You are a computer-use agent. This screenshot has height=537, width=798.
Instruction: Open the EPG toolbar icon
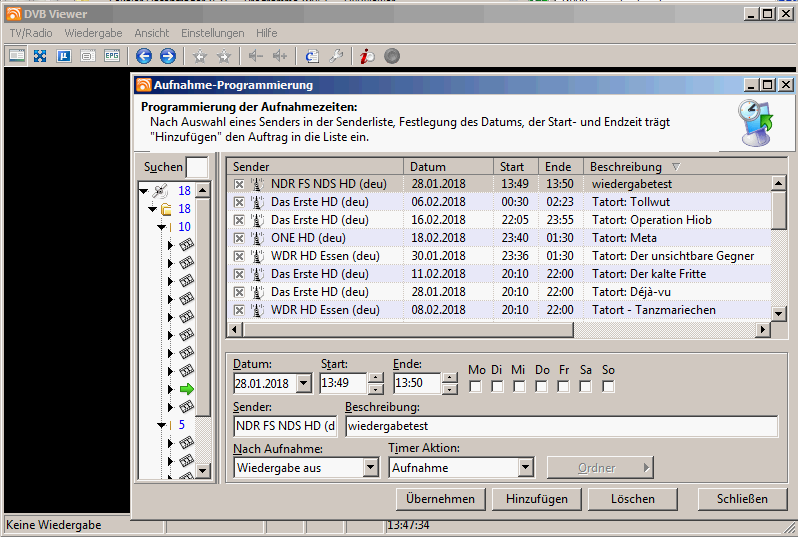click(112, 55)
